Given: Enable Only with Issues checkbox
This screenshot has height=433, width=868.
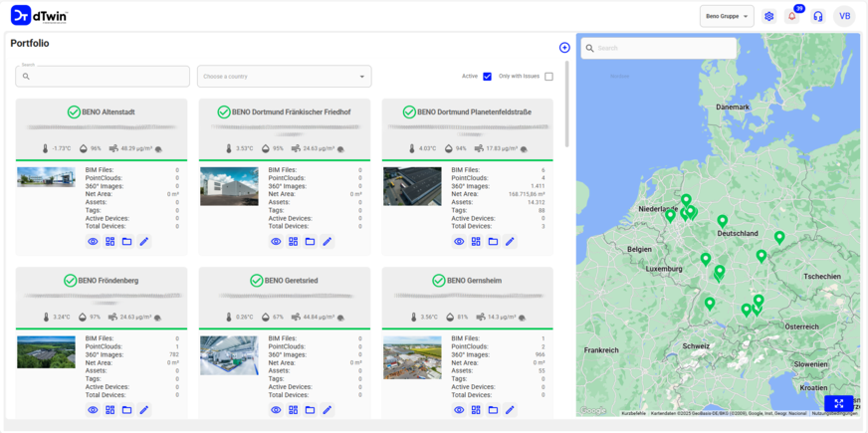Looking at the screenshot, I should 548,77.
